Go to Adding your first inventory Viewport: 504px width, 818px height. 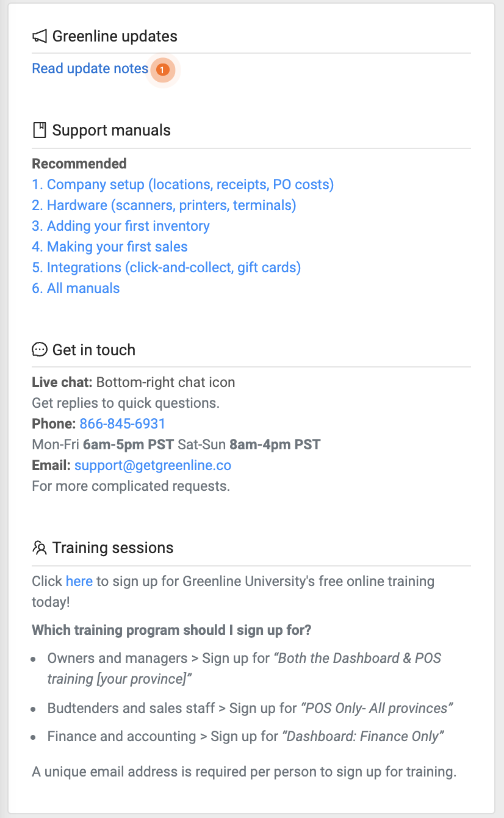(x=120, y=226)
